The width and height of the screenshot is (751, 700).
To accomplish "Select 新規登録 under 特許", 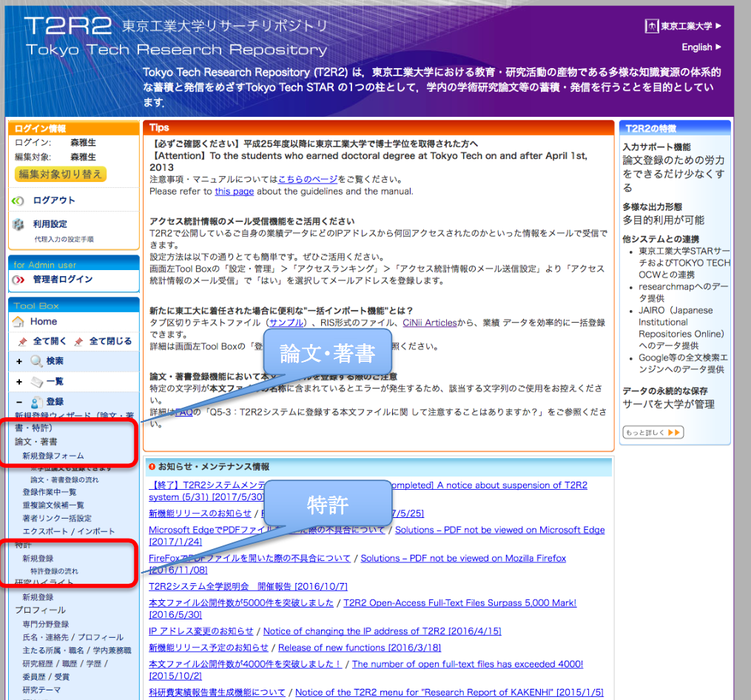I will point(38,558).
